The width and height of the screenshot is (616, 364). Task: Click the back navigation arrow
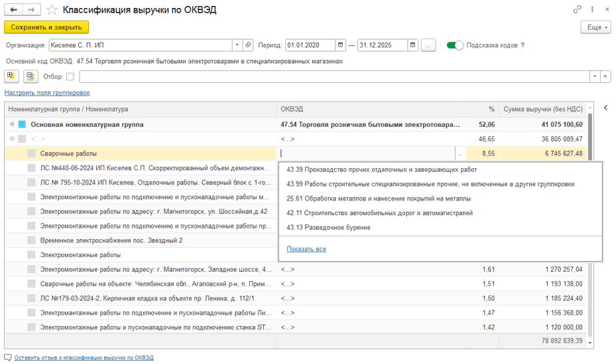[x=13, y=10]
